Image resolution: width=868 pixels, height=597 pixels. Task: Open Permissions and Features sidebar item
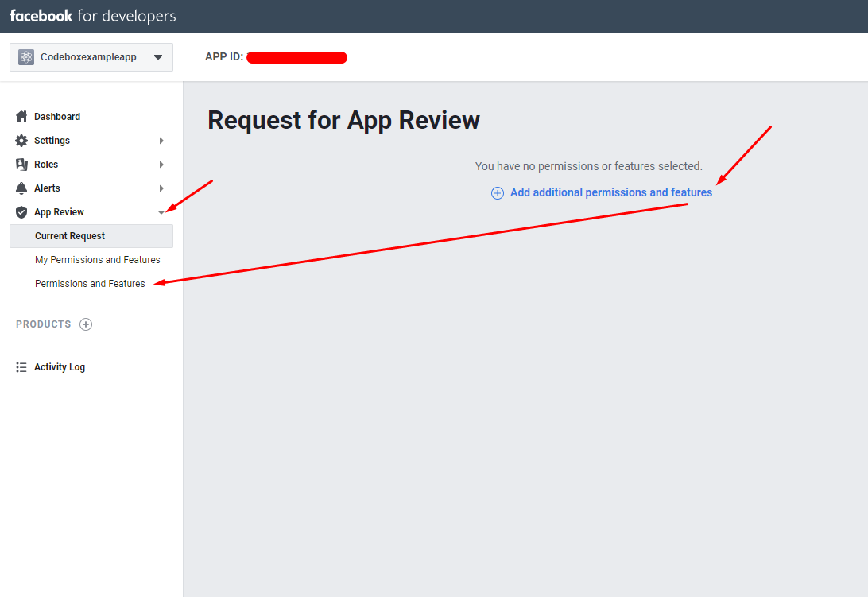[90, 284]
